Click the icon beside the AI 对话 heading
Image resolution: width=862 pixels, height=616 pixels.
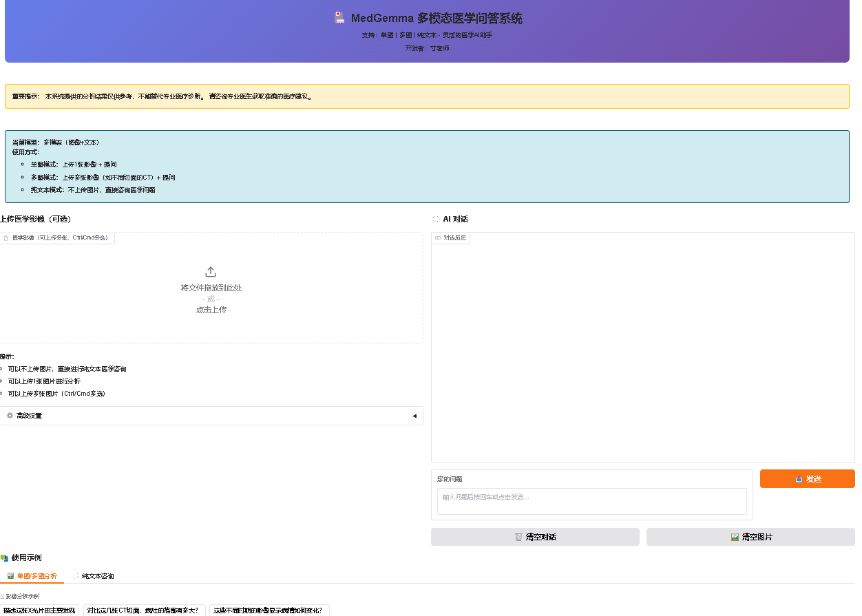pos(436,219)
